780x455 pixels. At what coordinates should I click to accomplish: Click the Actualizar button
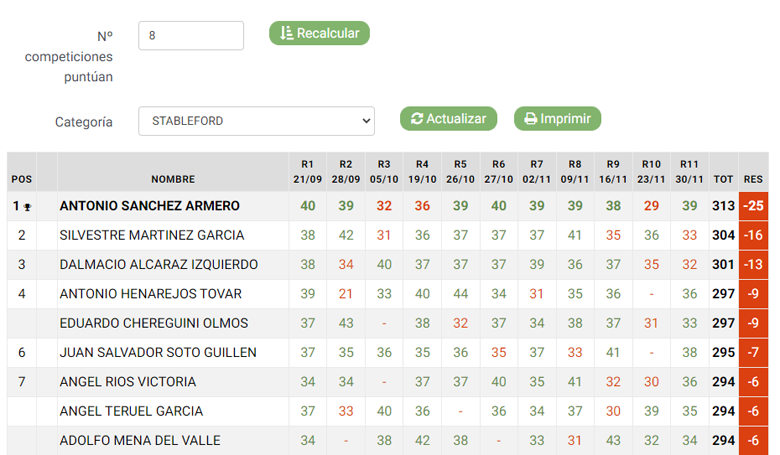pyautogui.click(x=448, y=119)
